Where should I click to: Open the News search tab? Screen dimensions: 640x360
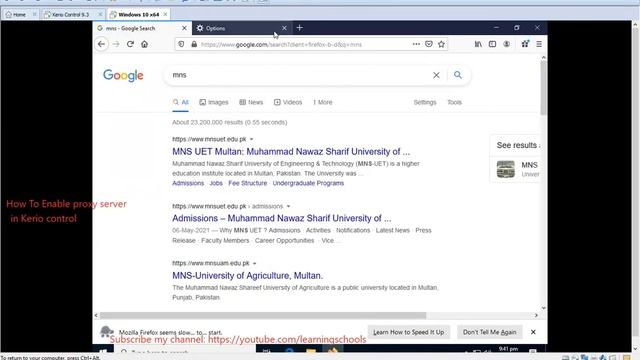[251, 102]
